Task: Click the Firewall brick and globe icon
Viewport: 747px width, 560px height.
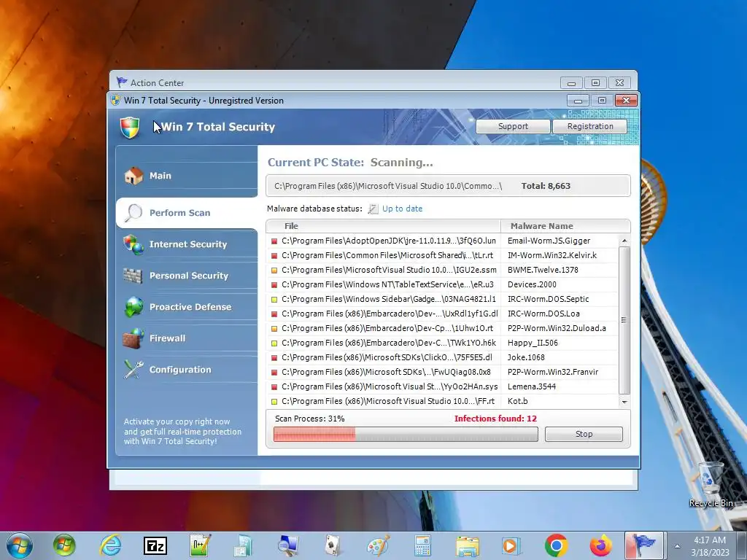Action: 133,338
